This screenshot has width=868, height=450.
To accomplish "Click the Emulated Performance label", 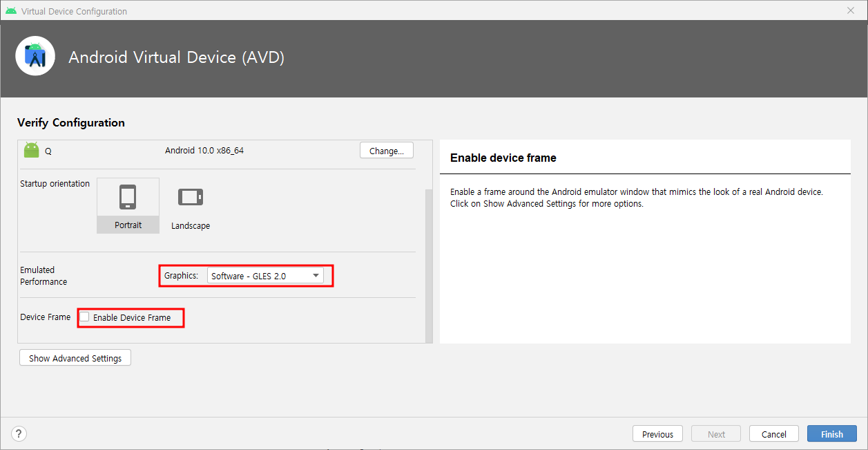I will pyautogui.click(x=44, y=276).
